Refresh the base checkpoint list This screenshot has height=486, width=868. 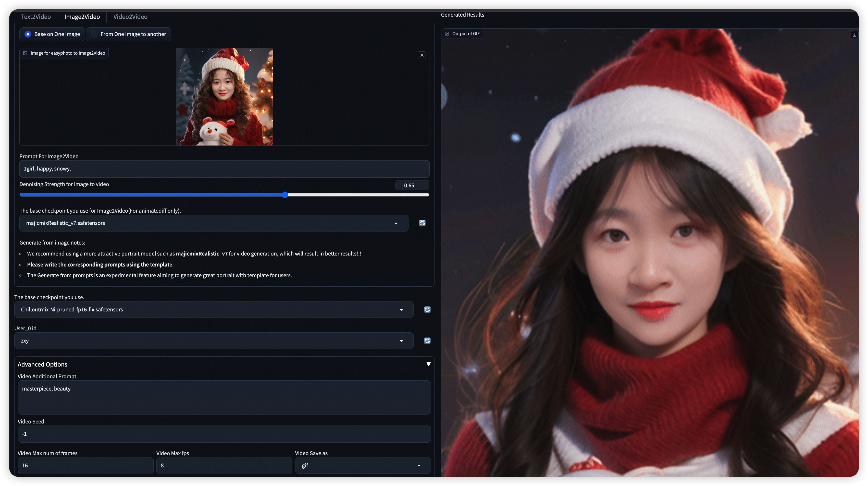click(x=427, y=310)
